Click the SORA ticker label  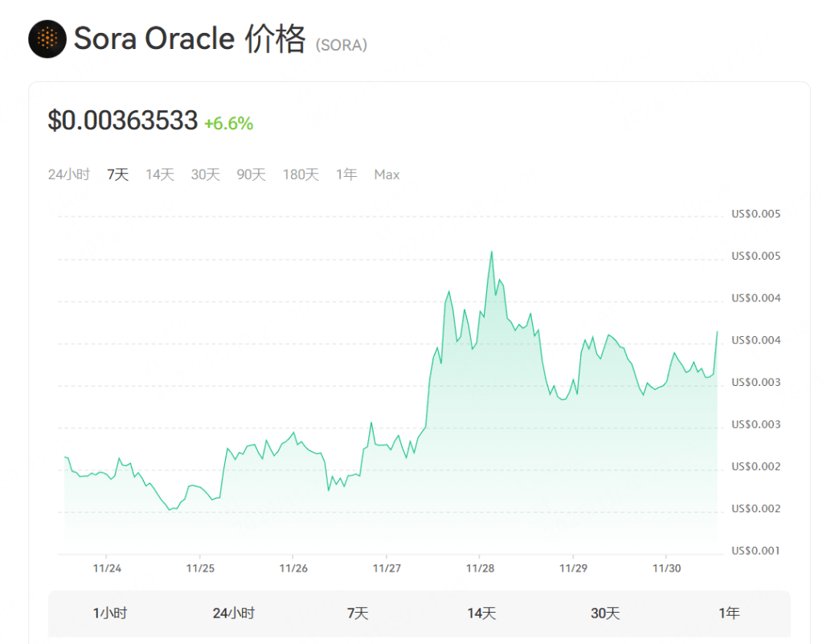[x=342, y=46]
